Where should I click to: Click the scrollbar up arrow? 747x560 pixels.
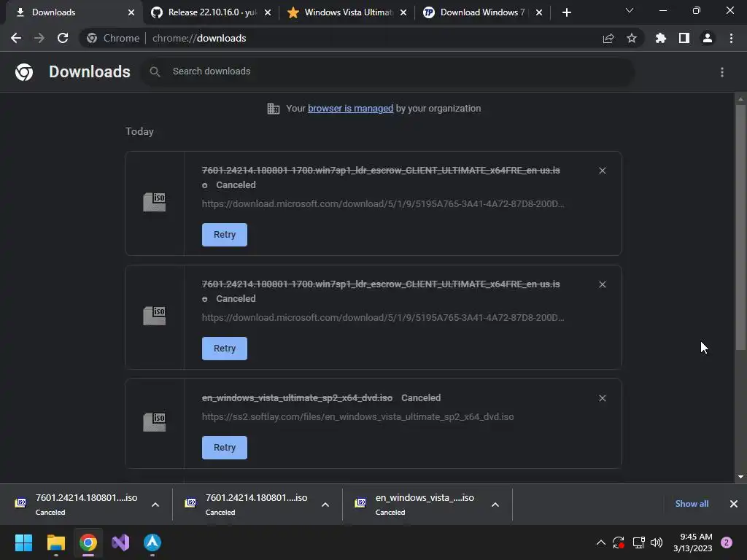[x=740, y=99]
